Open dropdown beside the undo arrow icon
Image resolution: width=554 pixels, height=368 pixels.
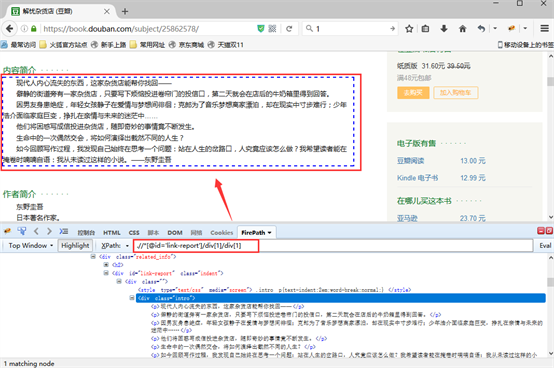[495, 28]
